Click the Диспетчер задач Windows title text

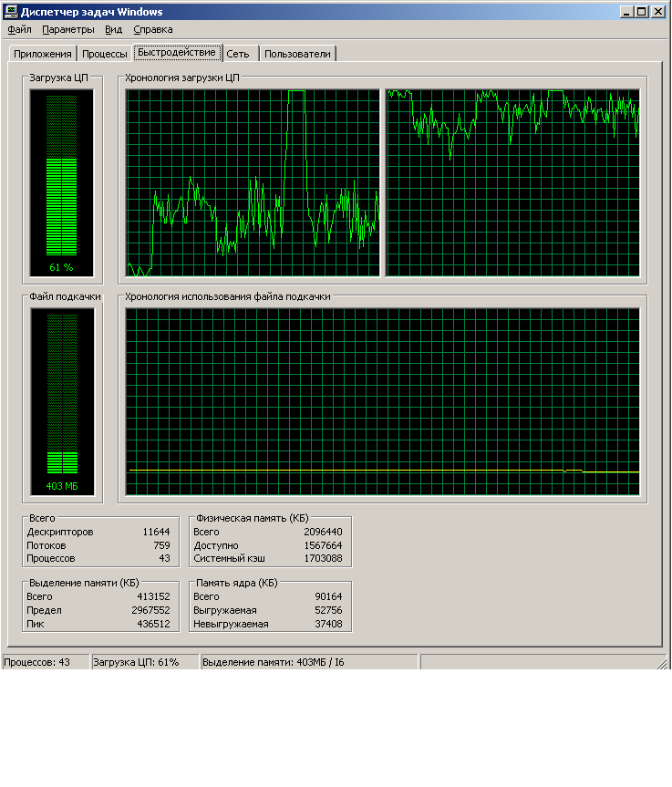(92, 12)
